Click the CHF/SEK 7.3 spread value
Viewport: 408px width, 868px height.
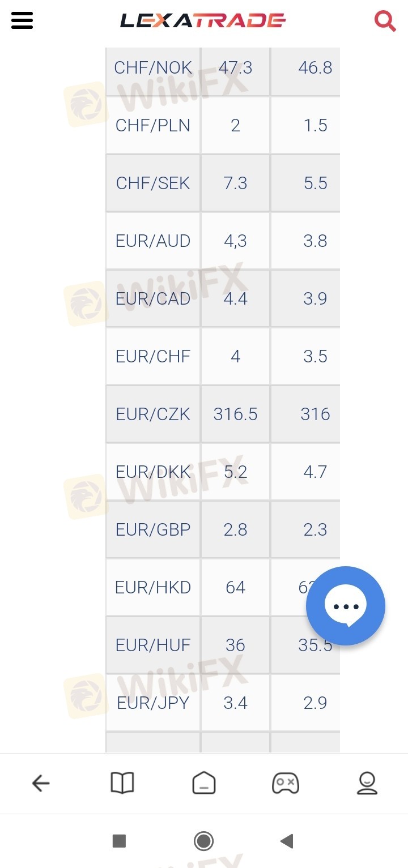click(x=236, y=183)
